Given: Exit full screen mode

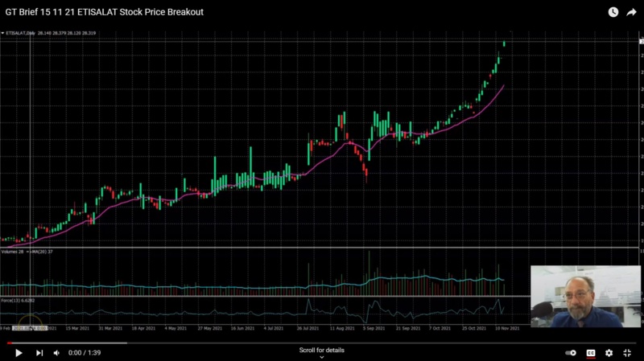Looking at the screenshot, I should point(627,353).
